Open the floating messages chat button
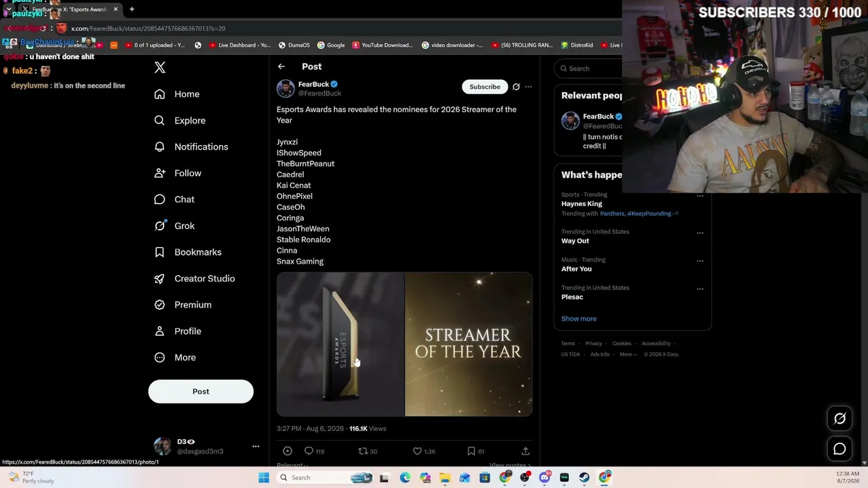 [840, 449]
